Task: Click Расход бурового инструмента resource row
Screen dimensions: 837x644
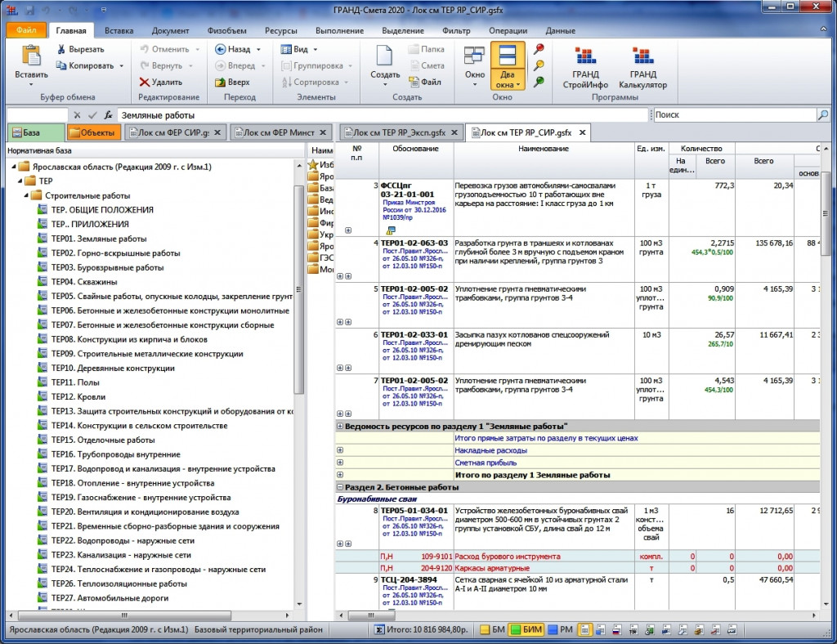Action: 577,557
